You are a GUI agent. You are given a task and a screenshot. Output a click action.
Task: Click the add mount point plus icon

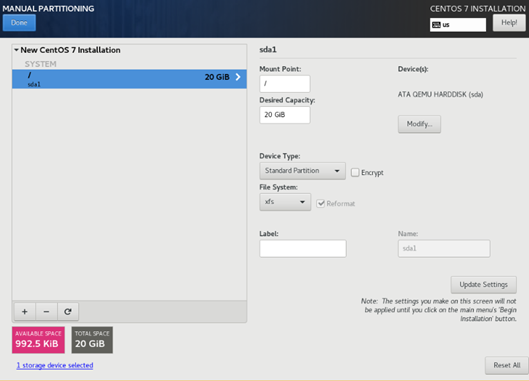pyautogui.click(x=25, y=311)
